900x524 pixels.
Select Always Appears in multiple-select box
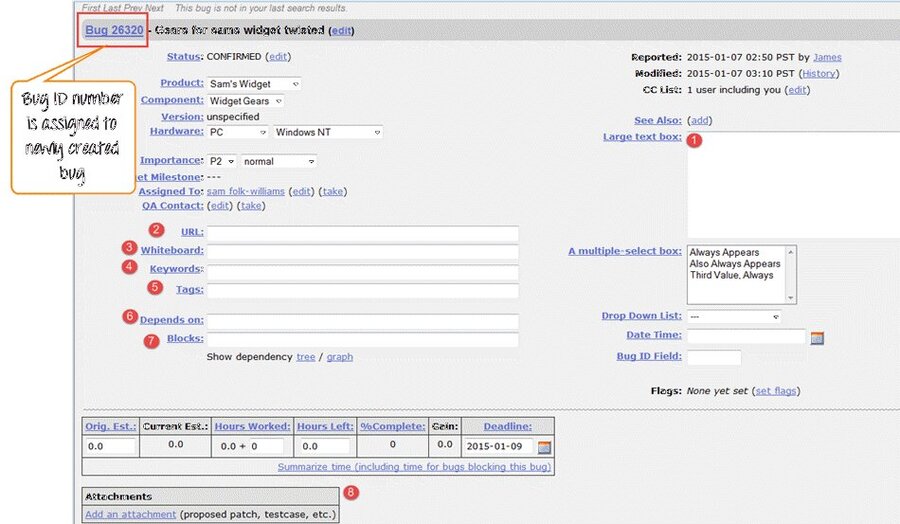point(724,252)
